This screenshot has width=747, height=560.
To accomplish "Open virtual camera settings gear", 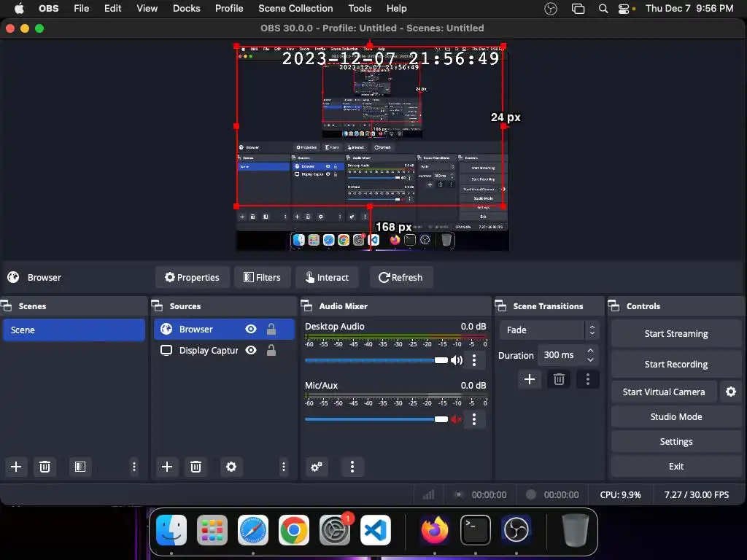I will pyautogui.click(x=731, y=392).
